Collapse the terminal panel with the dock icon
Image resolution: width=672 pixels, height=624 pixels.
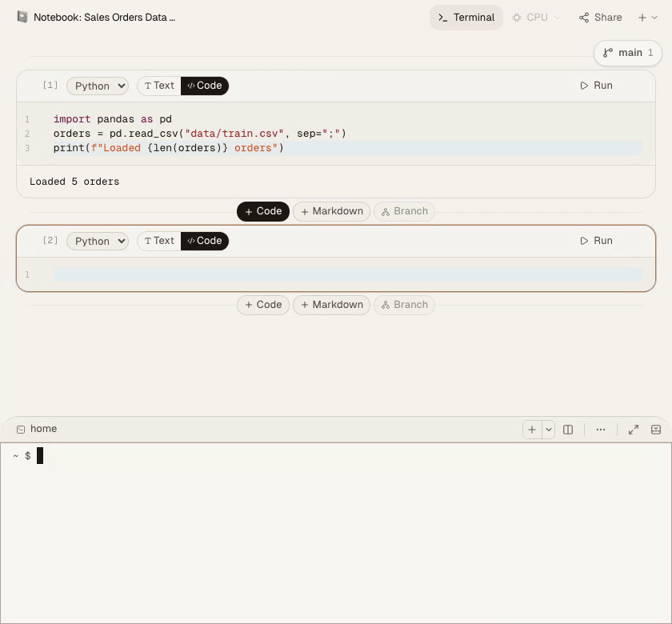pos(656,430)
